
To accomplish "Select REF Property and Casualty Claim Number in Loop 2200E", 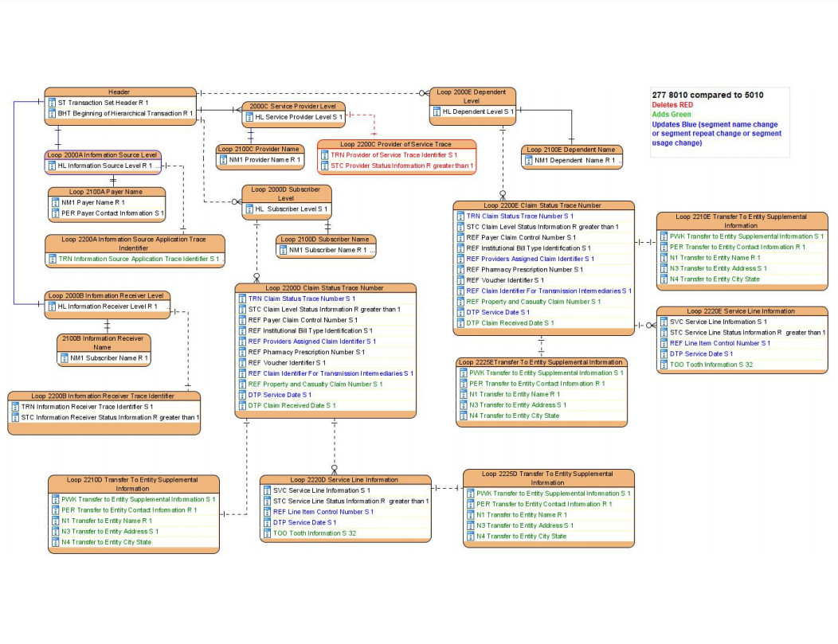I will click(534, 302).
